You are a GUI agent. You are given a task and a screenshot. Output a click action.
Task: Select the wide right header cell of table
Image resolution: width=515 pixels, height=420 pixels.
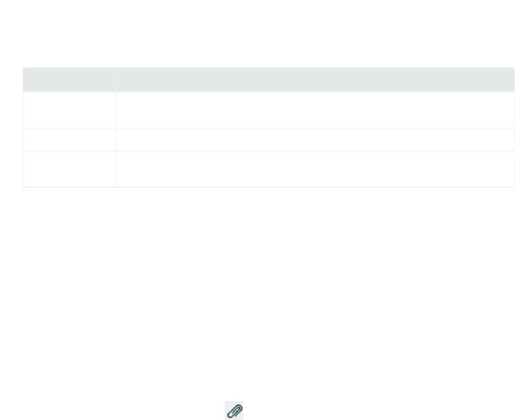coord(315,80)
